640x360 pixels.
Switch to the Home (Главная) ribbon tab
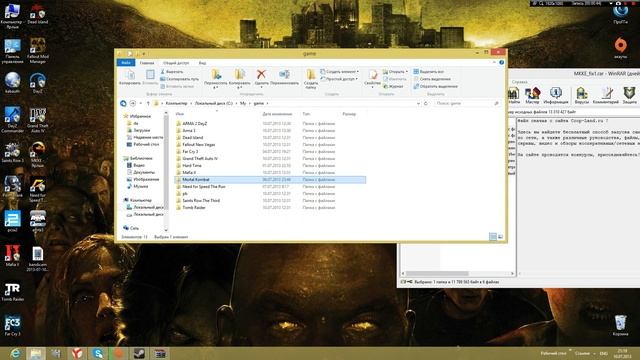click(147, 63)
